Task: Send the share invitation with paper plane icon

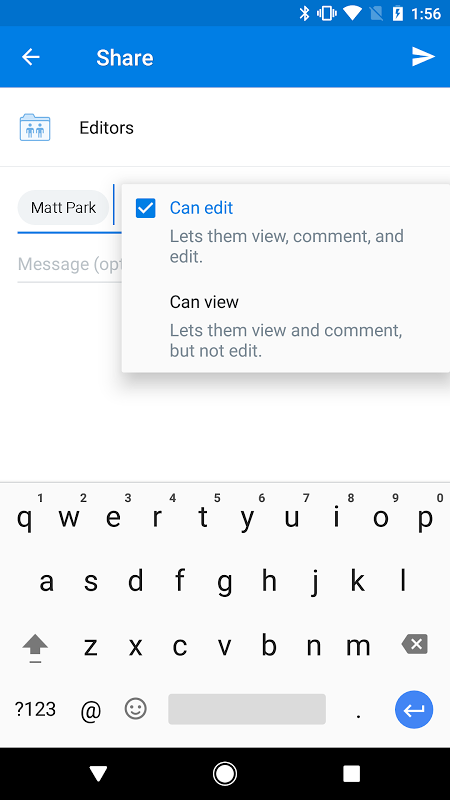Action: (x=423, y=57)
